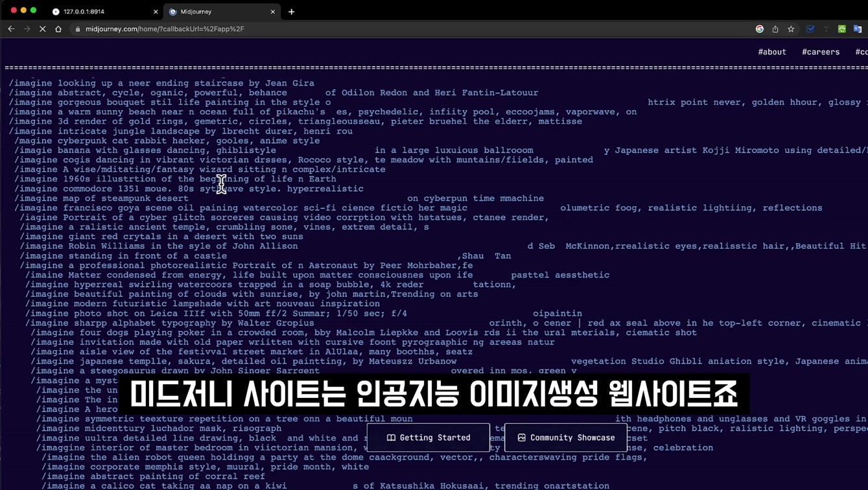The height and width of the screenshot is (490, 868).
Task: Click the text "intricate jungle landscape"
Action: [129, 131]
